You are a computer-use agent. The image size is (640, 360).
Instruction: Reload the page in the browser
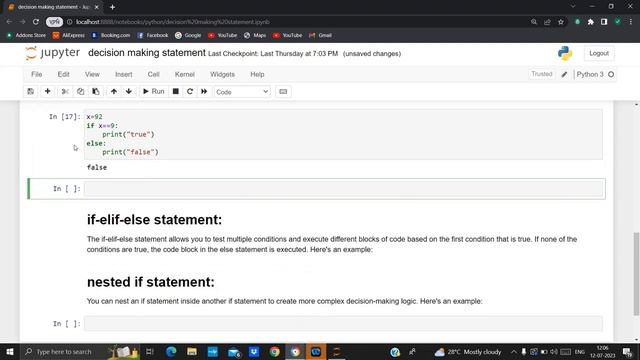click(36, 22)
